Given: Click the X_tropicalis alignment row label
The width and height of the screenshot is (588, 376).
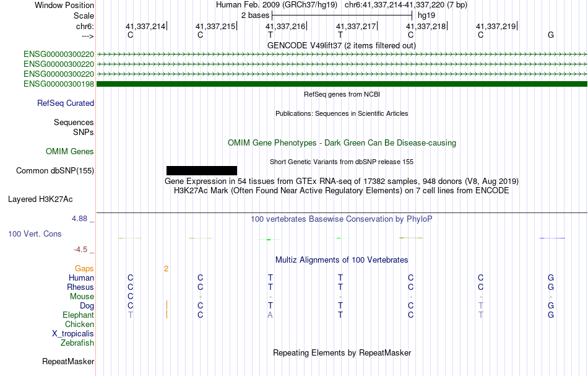Looking at the screenshot, I should point(73,334).
